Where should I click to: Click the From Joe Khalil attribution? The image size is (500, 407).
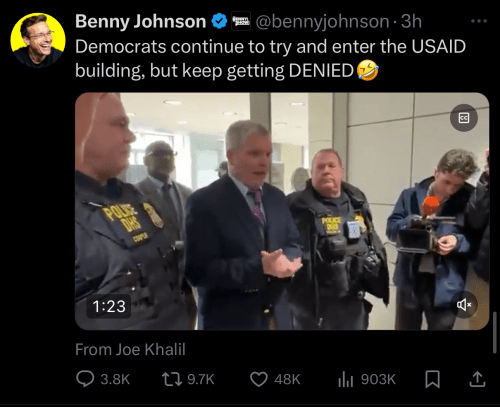(130, 350)
